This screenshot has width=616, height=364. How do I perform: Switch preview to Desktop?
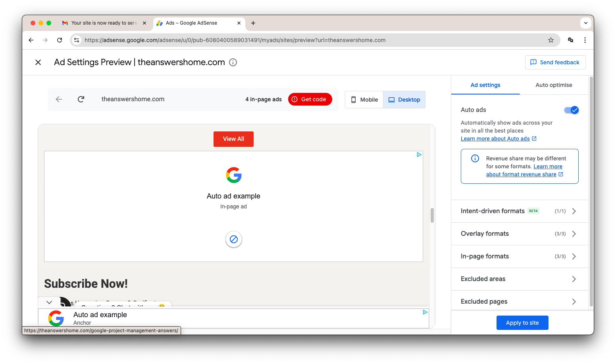click(404, 100)
